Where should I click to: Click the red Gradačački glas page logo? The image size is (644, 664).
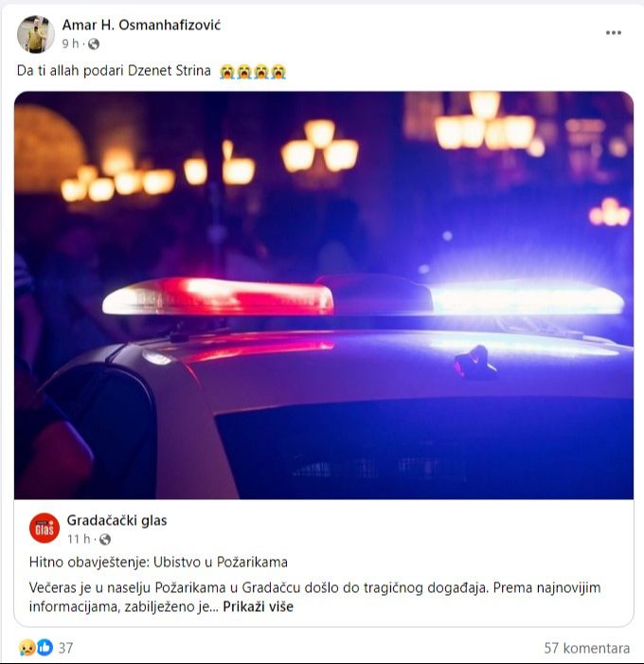click(45, 528)
